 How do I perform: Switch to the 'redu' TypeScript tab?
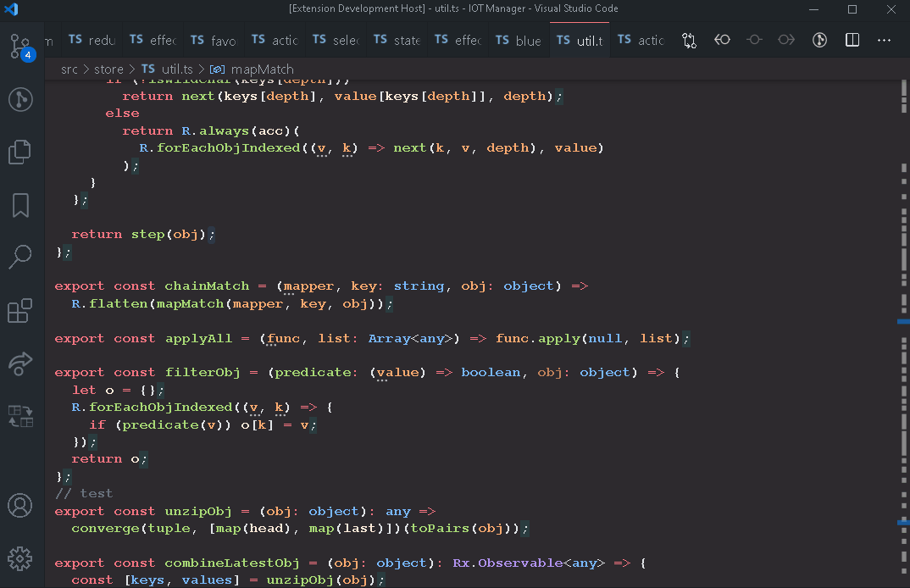[92, 40]
